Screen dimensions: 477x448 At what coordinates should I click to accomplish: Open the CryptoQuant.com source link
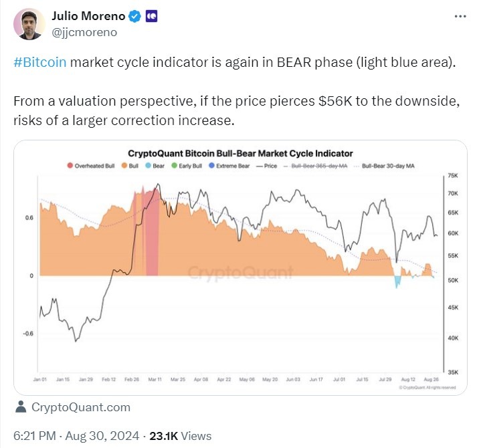click(x=81, y=407)
